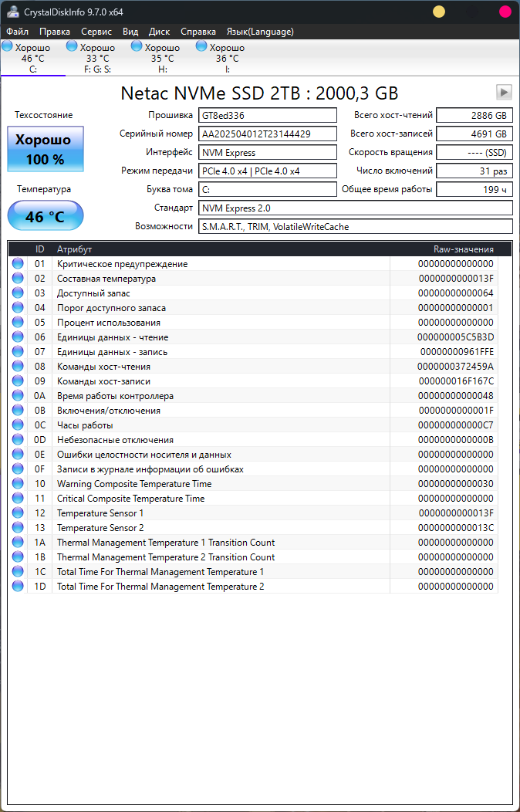This screenshot has width=520, height=812.
Task: Click total host writes value 4691 GB
Action: (474, 134)
